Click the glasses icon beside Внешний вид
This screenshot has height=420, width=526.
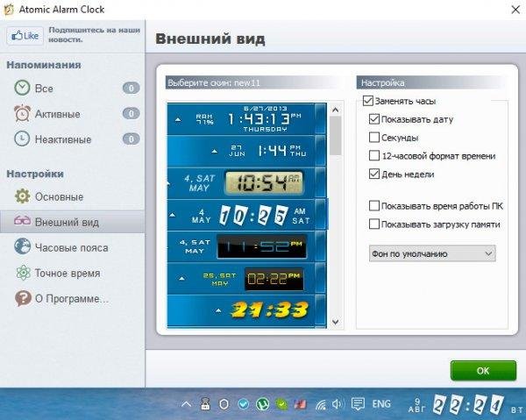(22, 221)
